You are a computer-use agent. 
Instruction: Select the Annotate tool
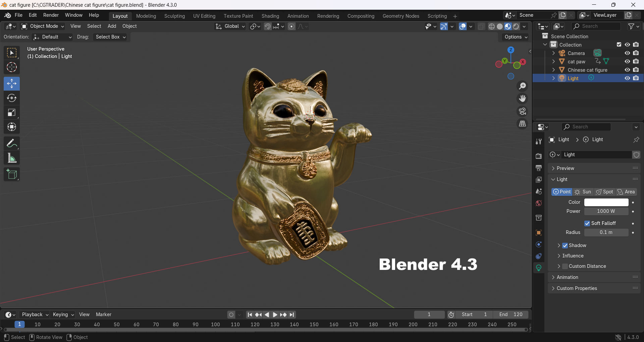coord(12,144)
